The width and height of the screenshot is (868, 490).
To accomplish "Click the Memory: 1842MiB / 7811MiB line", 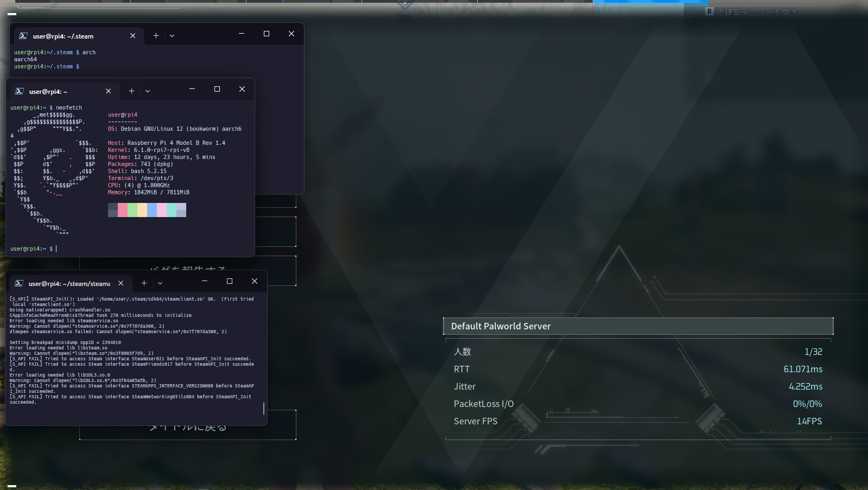I will click(149, 193).
